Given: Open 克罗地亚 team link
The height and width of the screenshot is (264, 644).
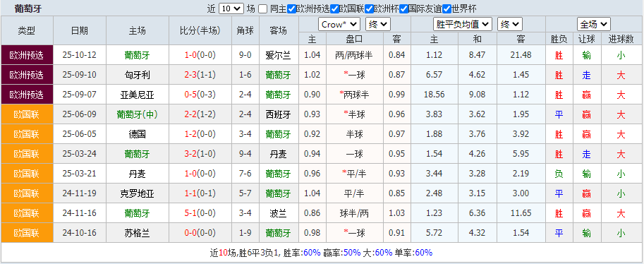Looking at the screenshot, I should 137,193.
